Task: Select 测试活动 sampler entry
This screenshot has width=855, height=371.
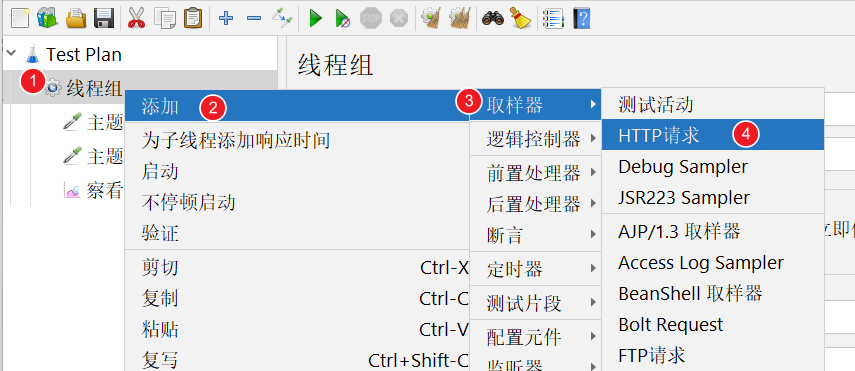Action: point(713,104)
